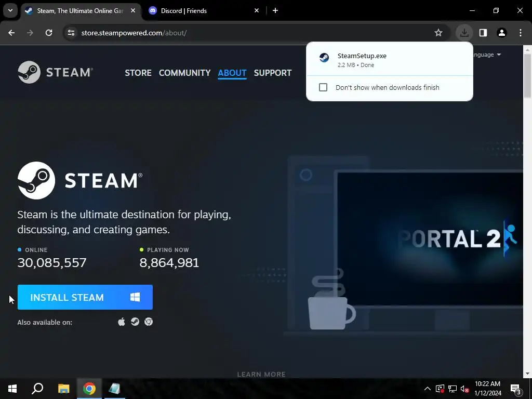Switch to the Steam tab
This screenshot has height=399, width=532.
click(x=81, y=10)
